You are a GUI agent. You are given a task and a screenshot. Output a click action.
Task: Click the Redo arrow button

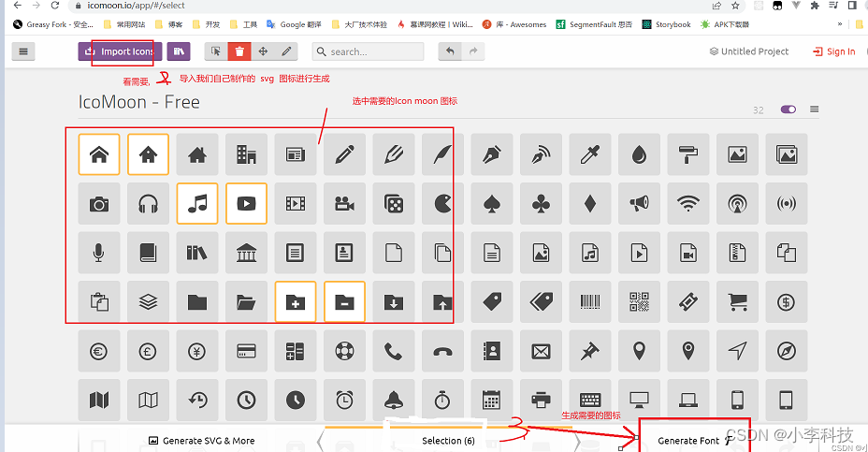click(475, 52)
